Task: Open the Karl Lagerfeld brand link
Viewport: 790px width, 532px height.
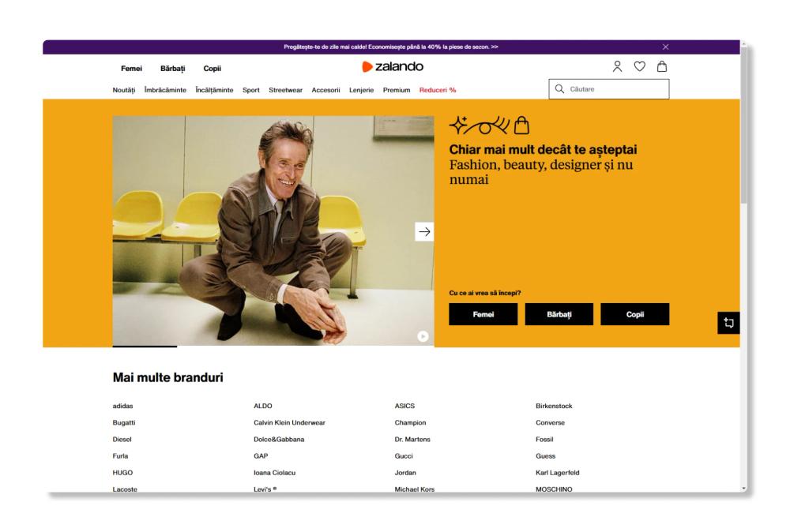Action: tap(557, 473)
